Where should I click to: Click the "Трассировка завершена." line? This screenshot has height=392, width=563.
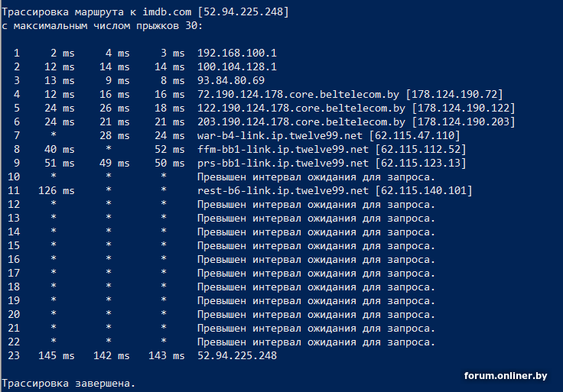coord(69,384)
